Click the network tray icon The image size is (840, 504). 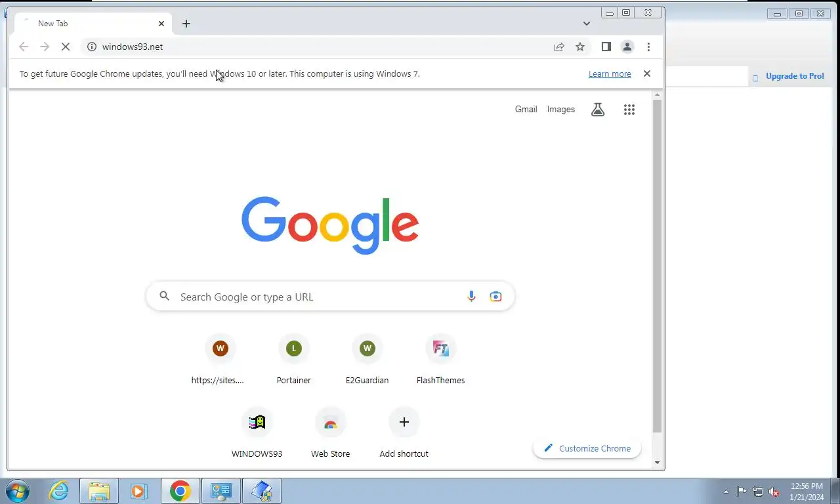(x=758, y=492)
